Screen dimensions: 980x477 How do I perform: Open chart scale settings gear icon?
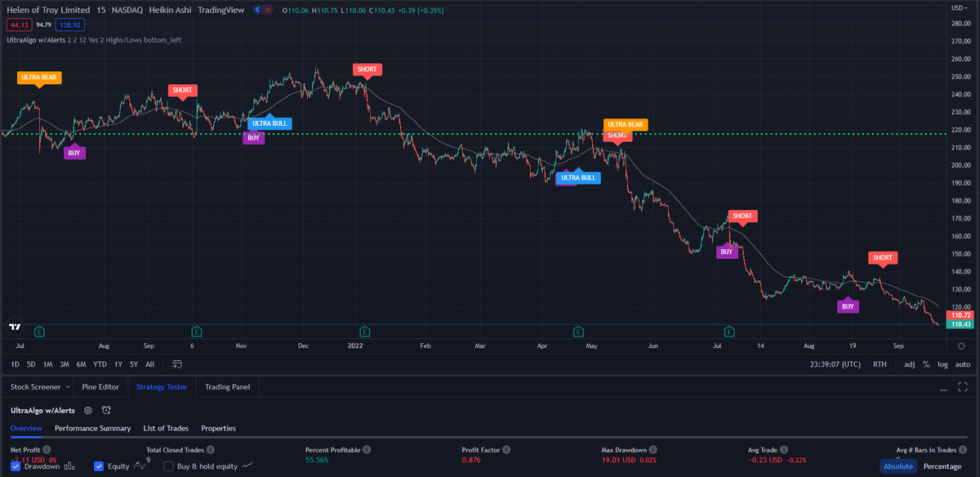click(x=961, y=346)
